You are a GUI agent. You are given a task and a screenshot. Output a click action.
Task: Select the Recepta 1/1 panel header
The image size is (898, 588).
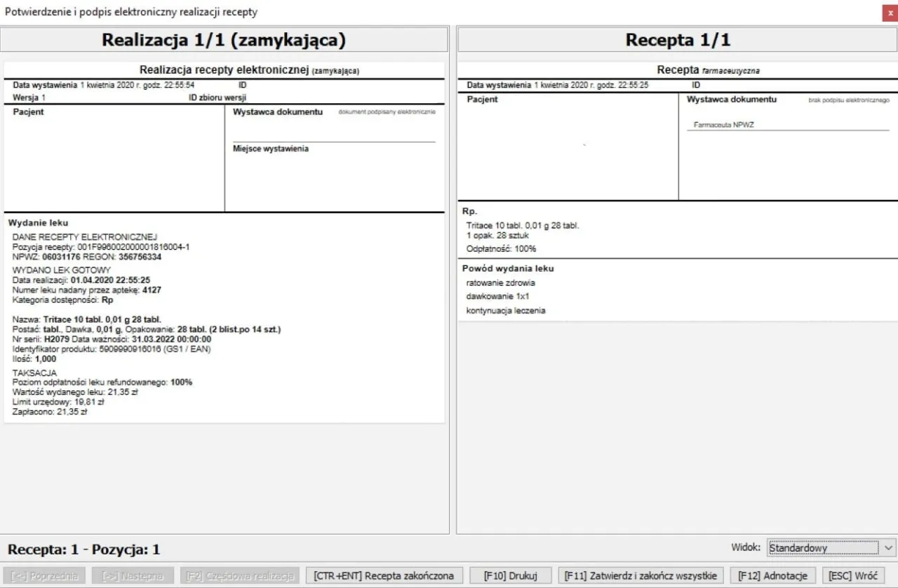click(x=677, y=40)
